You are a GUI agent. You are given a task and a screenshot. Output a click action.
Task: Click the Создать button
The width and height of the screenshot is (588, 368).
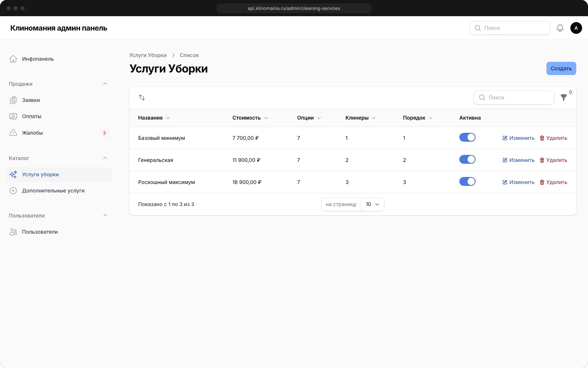(x=561, y=68)
